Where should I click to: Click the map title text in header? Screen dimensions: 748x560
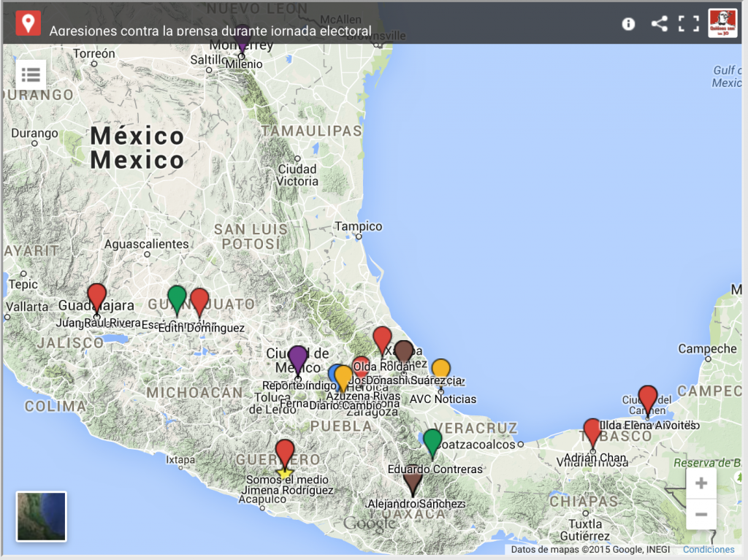coord(210,31)
